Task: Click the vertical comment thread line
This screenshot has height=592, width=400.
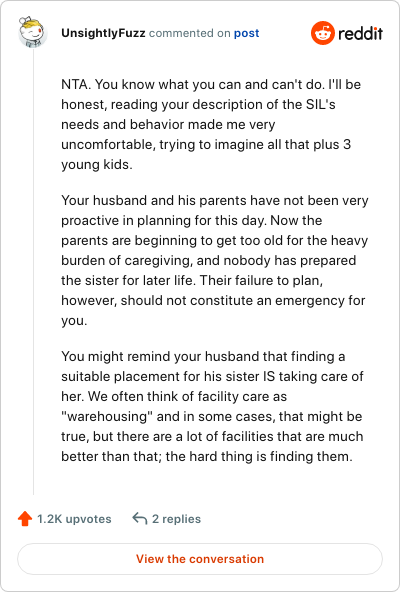Action: tap(33, 272)
